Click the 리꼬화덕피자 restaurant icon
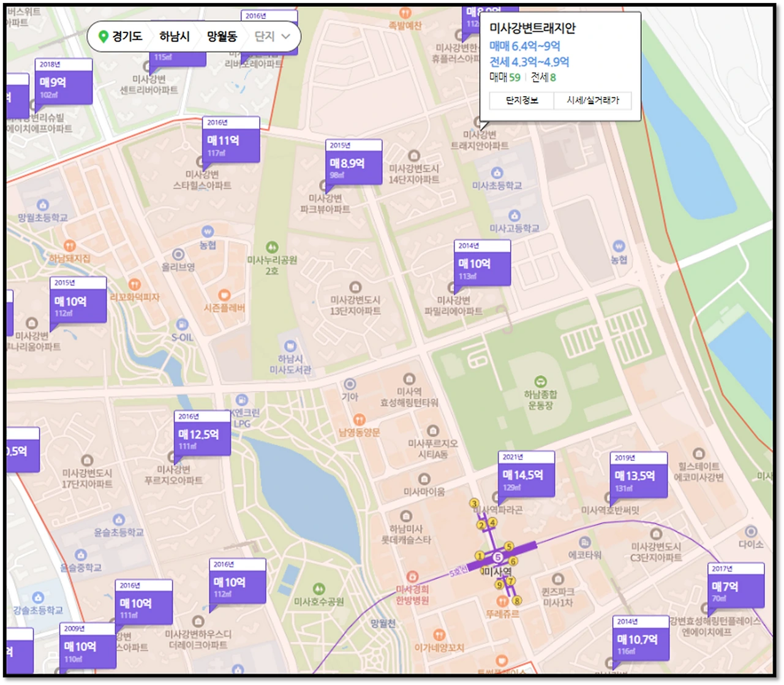This screenshot has width=784, height=685. [135, 284]
